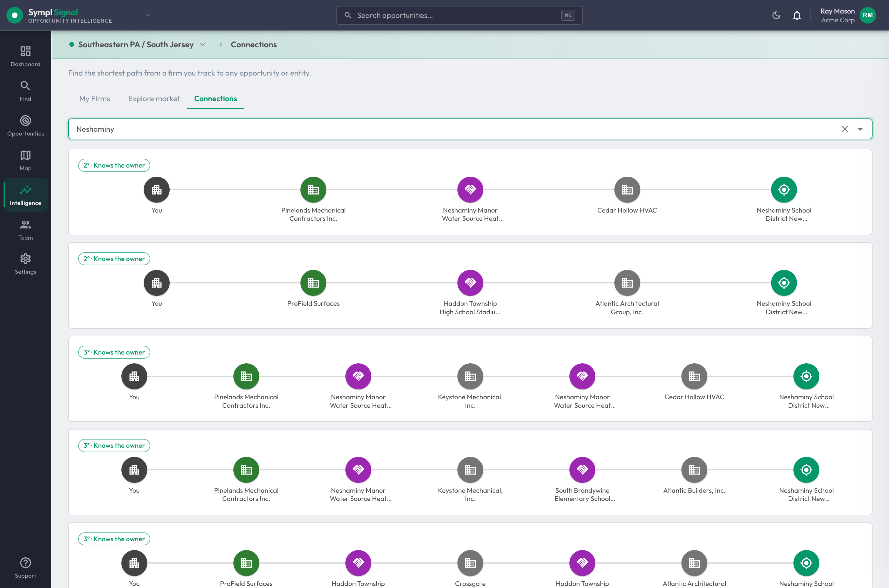Click the Keystone Mechanical node in third path

pyautogui.click(x=470, y=376)
